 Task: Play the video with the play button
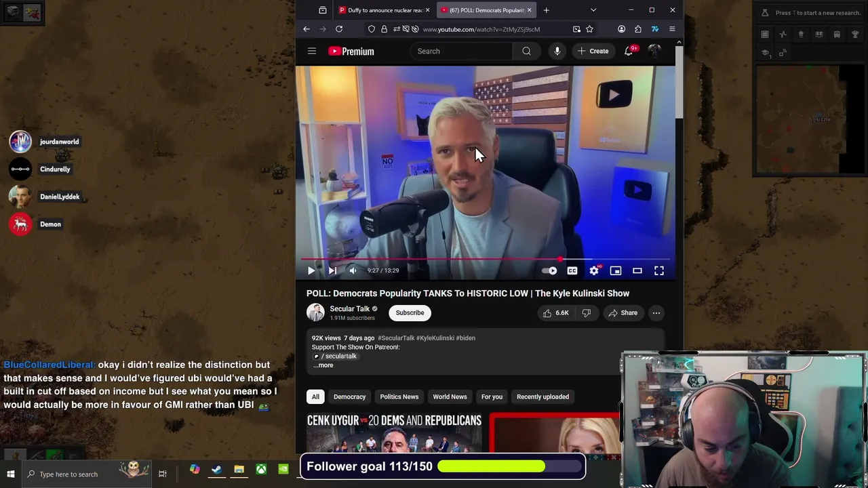point(311,270)
